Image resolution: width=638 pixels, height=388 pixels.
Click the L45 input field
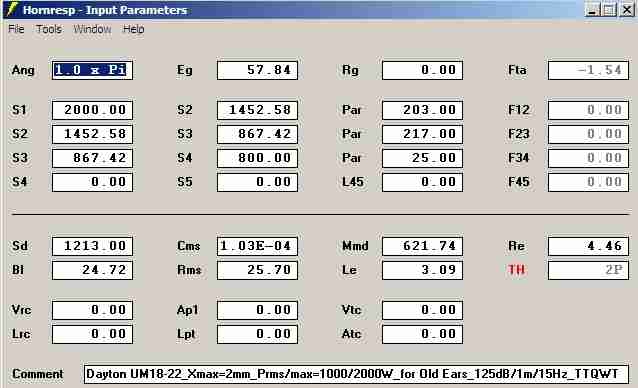[x=422, y=182]
